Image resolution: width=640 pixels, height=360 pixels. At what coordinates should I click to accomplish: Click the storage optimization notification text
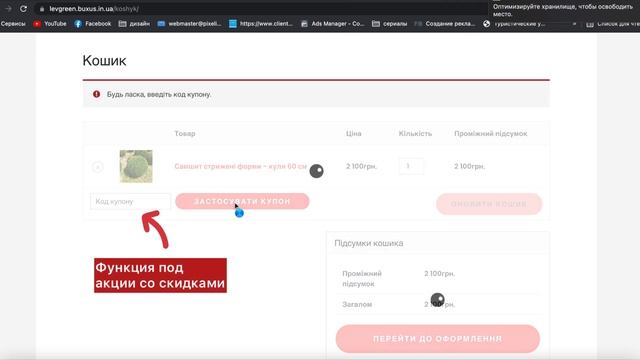point(563,10)
